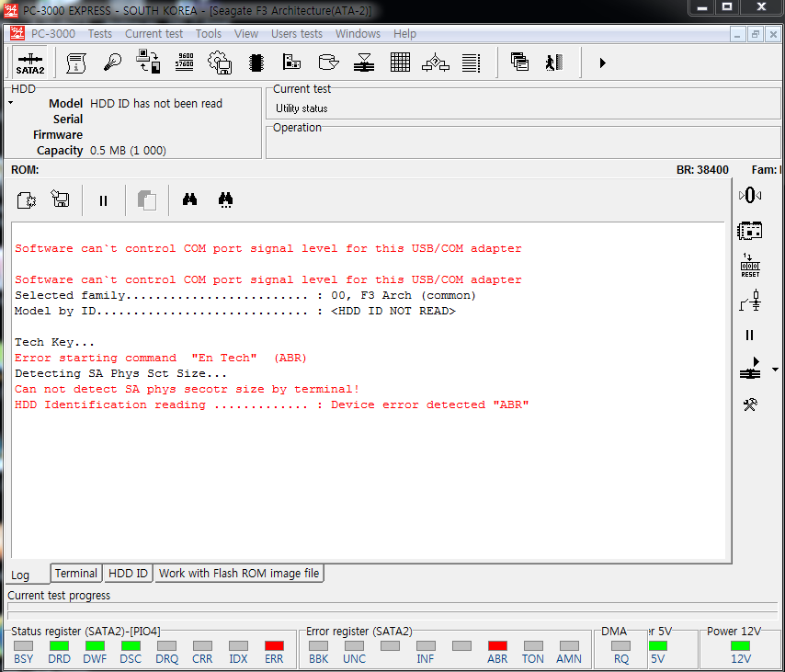The width and height of the screenshot is (785, 672).
Task: Click the module directory toolbar icon
Action: (291, 63)
